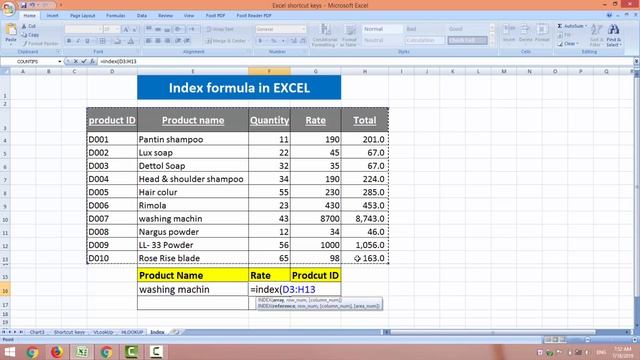
Task: Switch to the HLOOKUP sheet tab
Action: pyautogui.click(x=132, y=332)
